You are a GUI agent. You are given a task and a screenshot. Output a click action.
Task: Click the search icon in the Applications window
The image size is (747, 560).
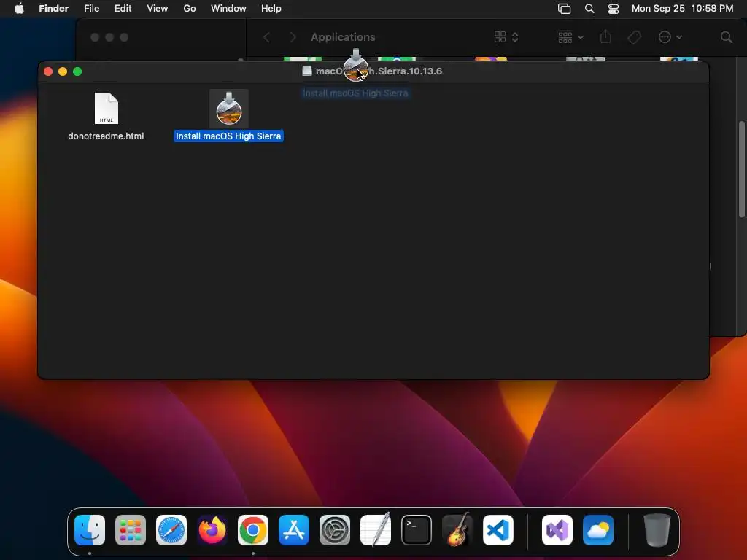tap(726, 37)
